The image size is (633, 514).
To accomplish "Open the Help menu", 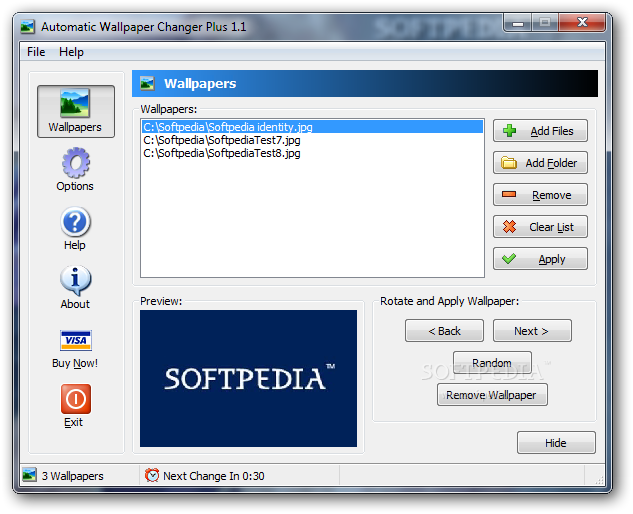I will (71, 52).
